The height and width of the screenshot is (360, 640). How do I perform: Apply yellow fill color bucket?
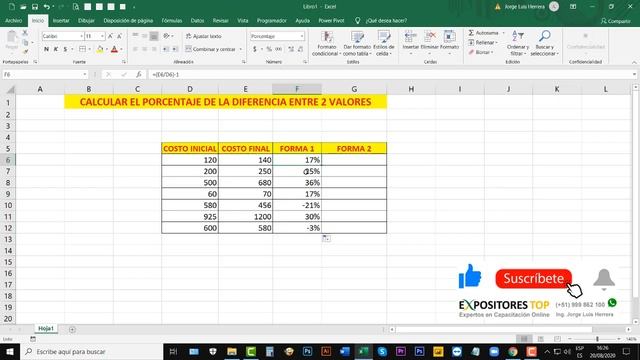pos(100,49)
